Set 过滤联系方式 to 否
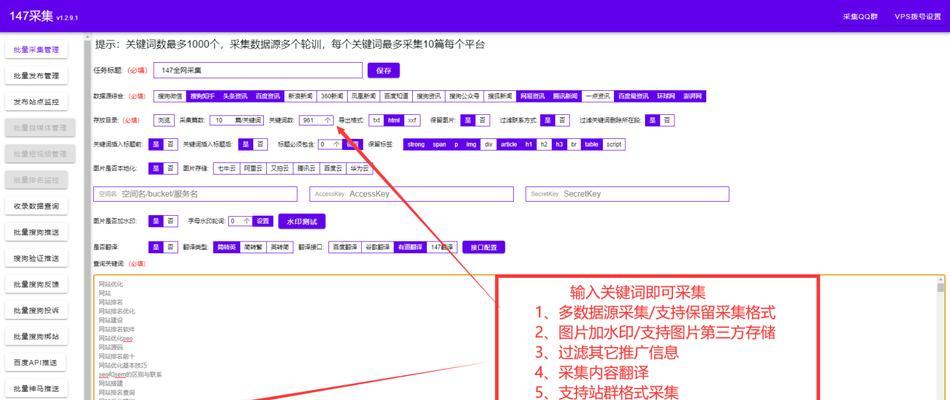This screenshot has width=950, height=400. click(562, 121)
